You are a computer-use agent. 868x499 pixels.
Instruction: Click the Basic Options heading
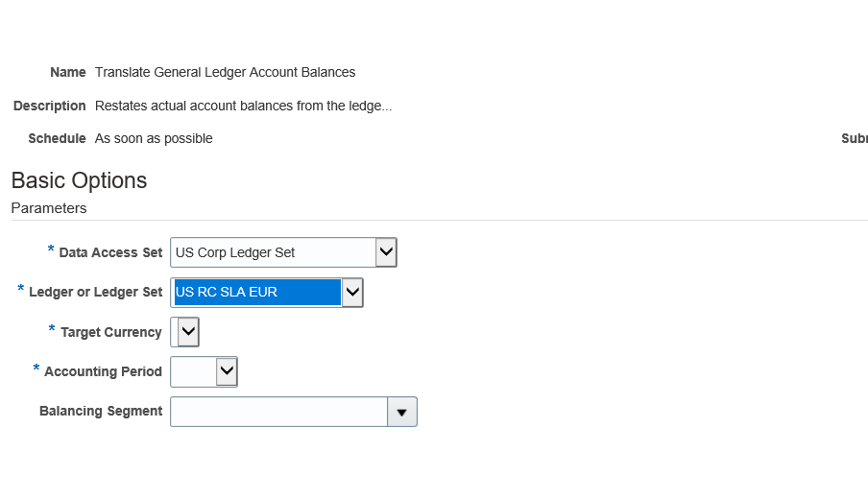(x=79, y=180)
